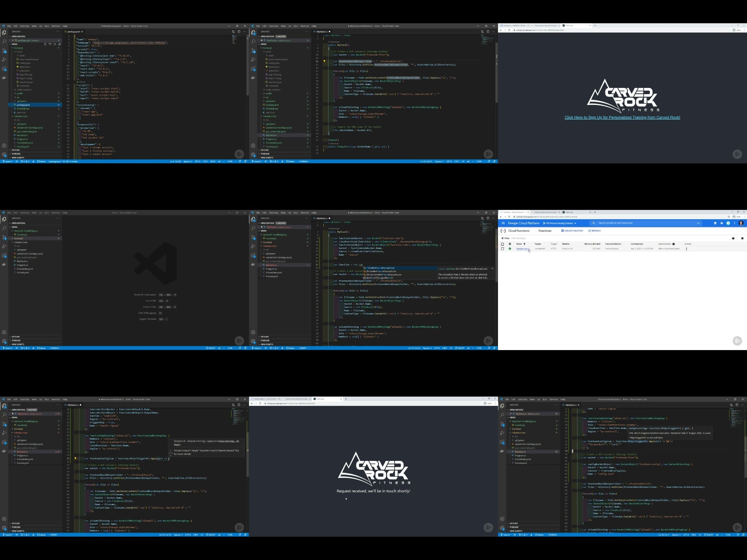Collapse all folders icon in package.json window

click(x=59, y=44)
